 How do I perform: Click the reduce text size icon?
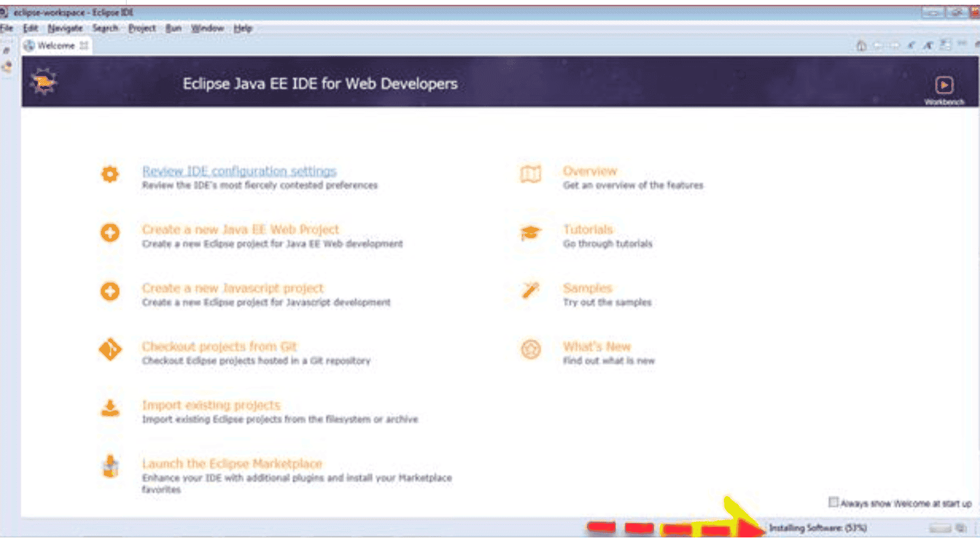coord(911,47)
